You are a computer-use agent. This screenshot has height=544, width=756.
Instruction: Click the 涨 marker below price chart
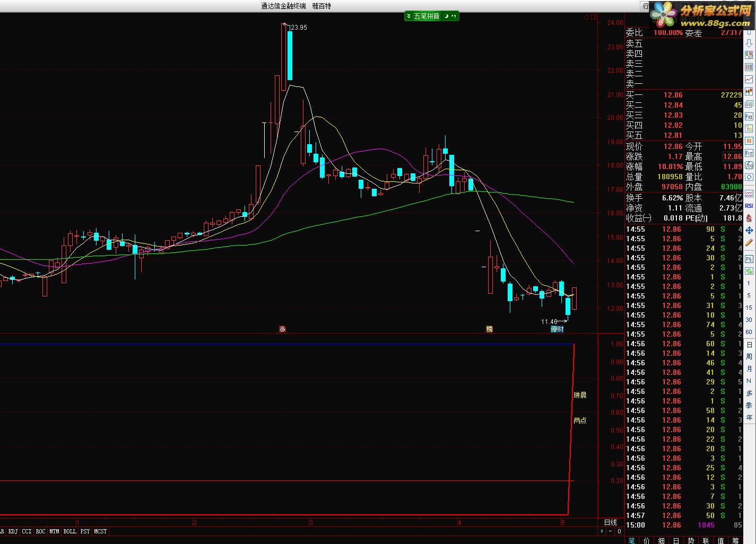click(282, 329)
